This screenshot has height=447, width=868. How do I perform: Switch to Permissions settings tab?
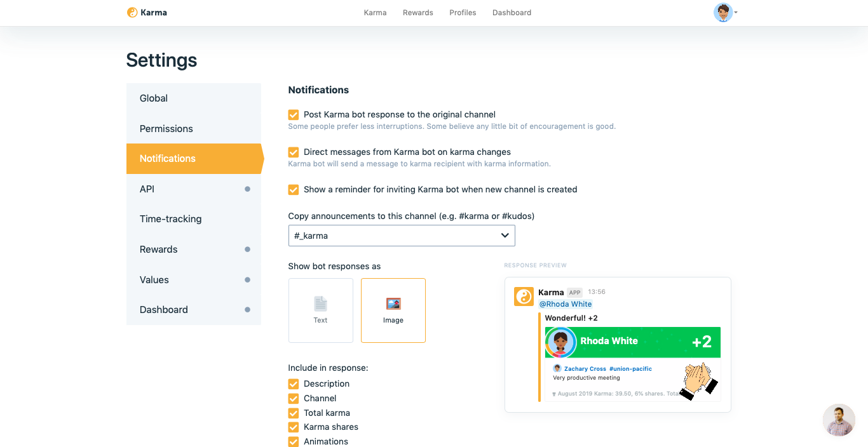point(194,128)
